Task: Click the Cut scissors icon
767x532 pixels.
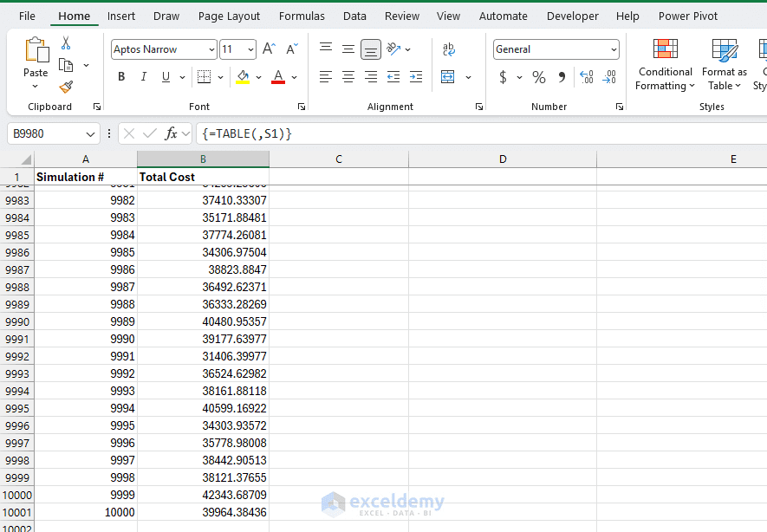Action: pos(66,43)
